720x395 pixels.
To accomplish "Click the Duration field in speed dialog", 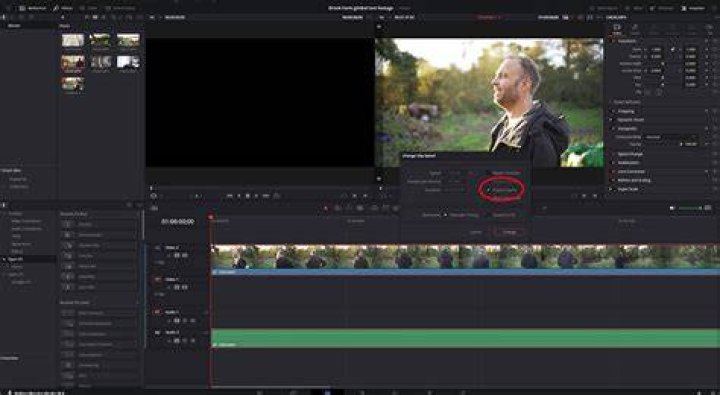I will pos(455,189).
